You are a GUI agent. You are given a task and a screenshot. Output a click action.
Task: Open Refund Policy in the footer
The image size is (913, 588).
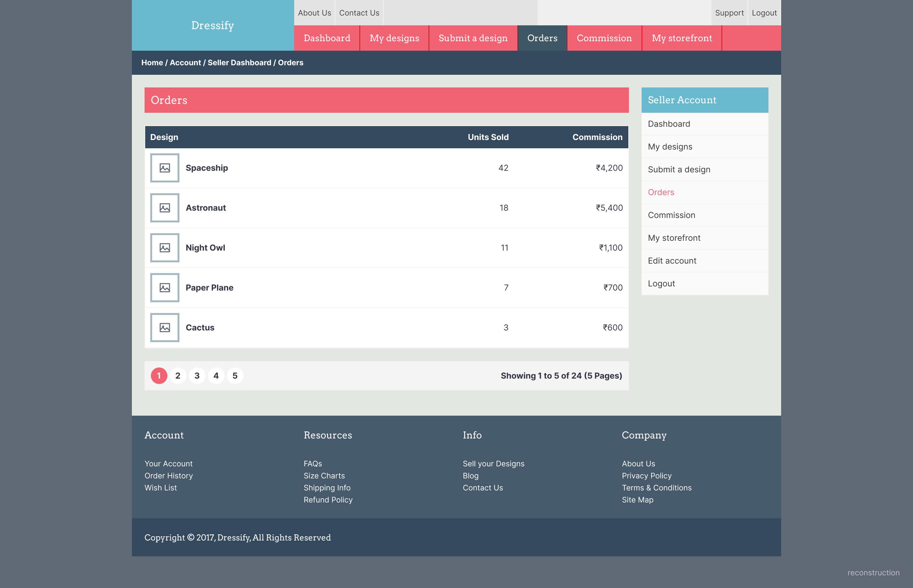pos(328,500)
